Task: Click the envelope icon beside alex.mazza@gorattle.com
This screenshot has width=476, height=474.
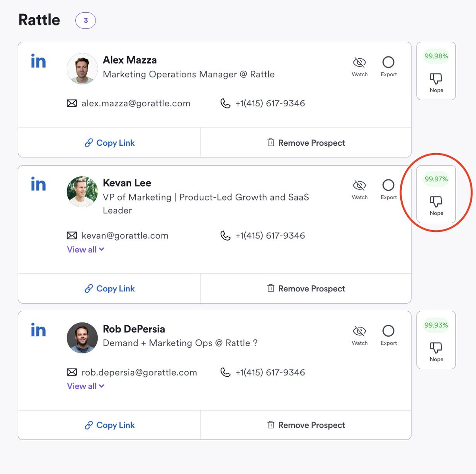Action: pyautogui.click(x=72, y=103)
